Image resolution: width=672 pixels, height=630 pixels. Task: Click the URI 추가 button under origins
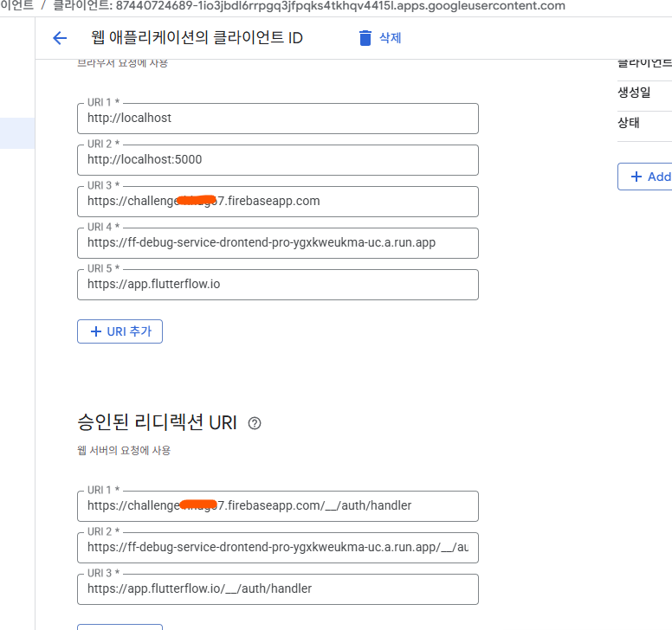click(x=120, y=331)
